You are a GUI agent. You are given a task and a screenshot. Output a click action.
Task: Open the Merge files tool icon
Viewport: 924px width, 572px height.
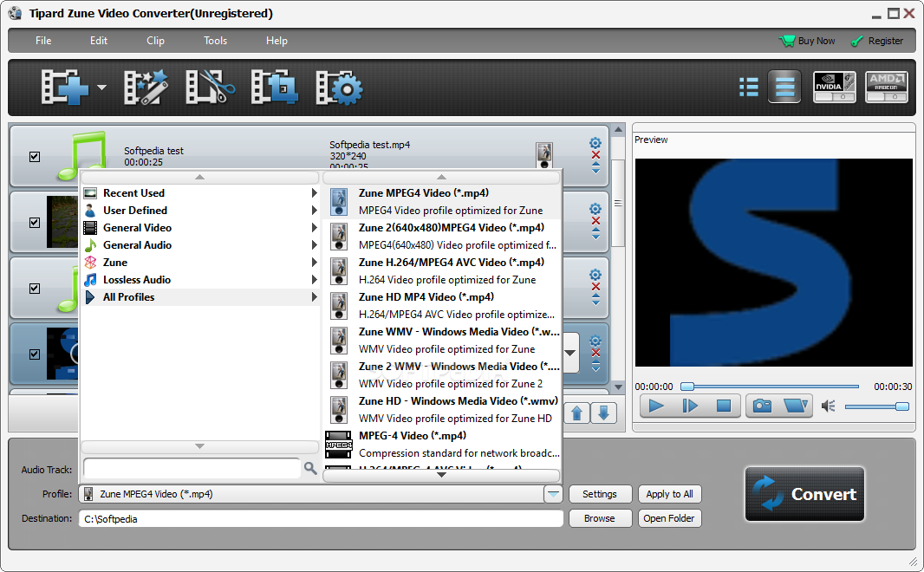(x=274, y=88)
